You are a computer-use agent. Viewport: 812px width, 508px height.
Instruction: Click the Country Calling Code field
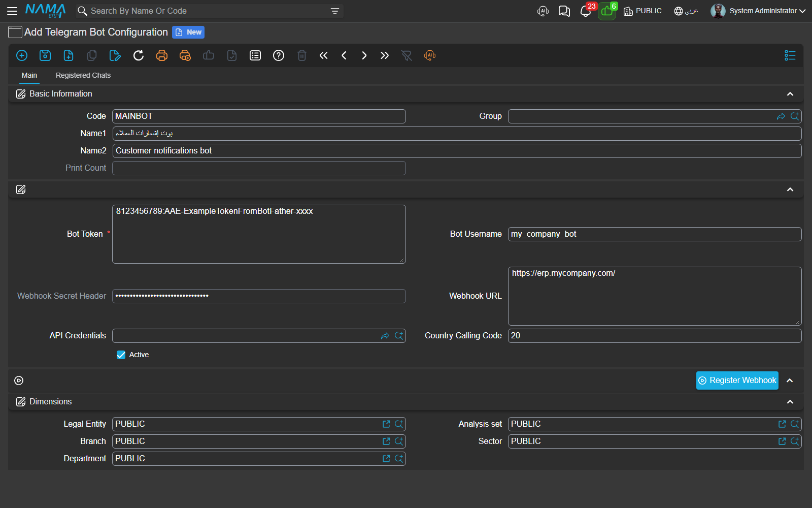pyautogui.click(x=655, y=336)
